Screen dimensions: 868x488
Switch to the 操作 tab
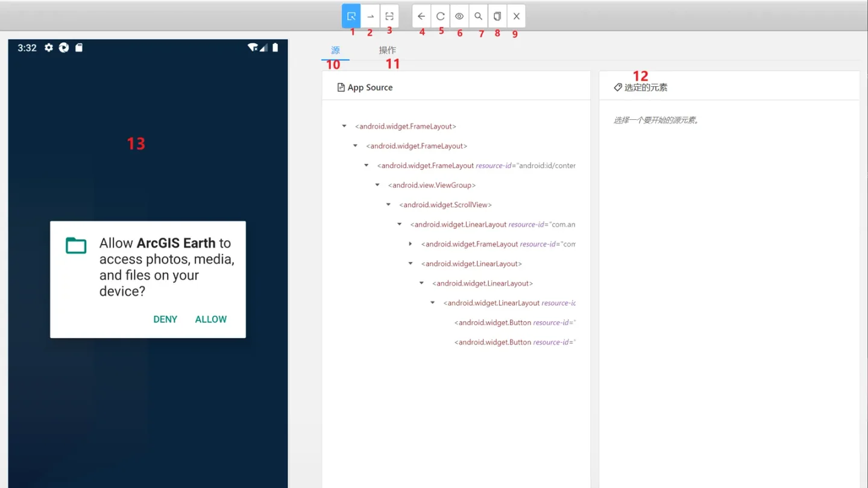(x=387, y=50)
